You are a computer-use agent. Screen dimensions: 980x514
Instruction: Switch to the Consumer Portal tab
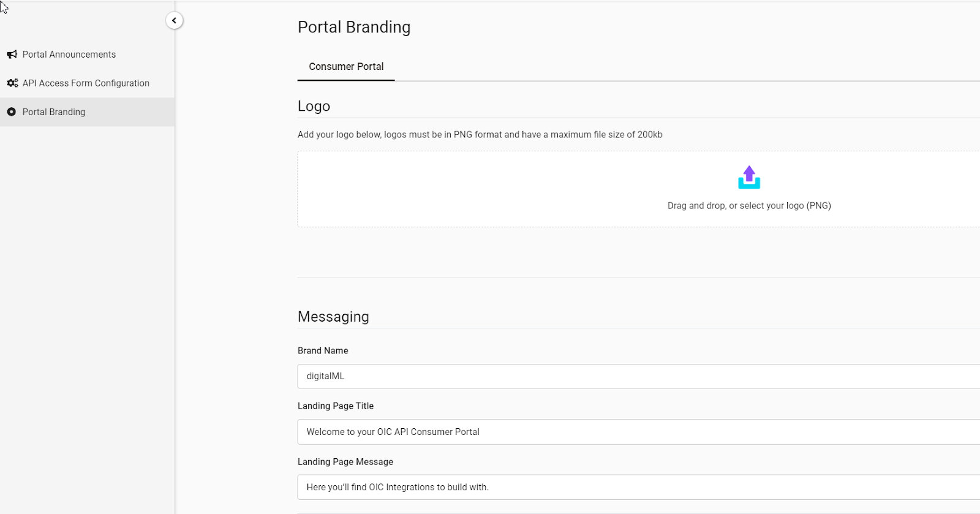pos(346,67)
